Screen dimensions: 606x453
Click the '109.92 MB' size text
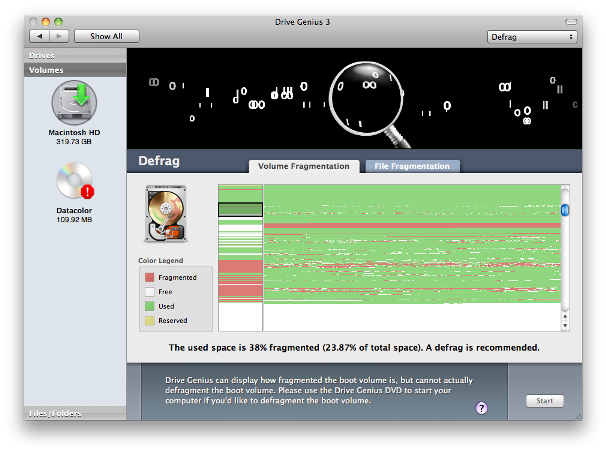tap(74, 220)
